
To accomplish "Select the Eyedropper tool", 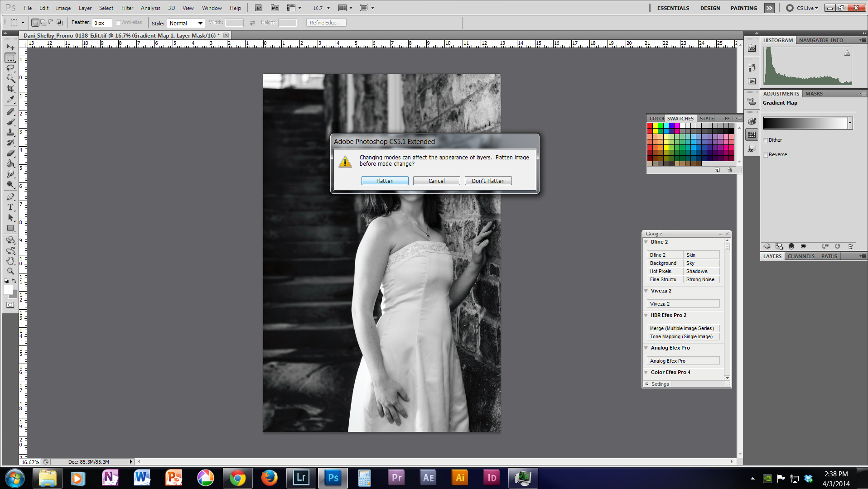I will tap(10, 99).
